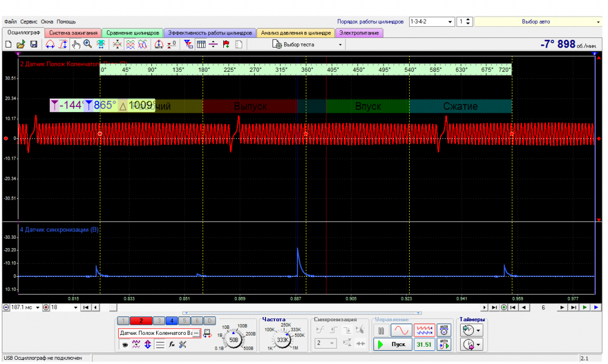The image size is (608, 364).
Task: Toggle the Pause button in Управление
Action: pyautogui.click(x=381, y=331)
